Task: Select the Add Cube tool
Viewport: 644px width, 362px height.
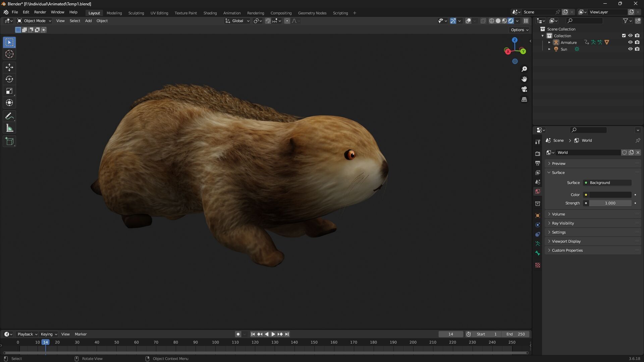Action: 9,141
